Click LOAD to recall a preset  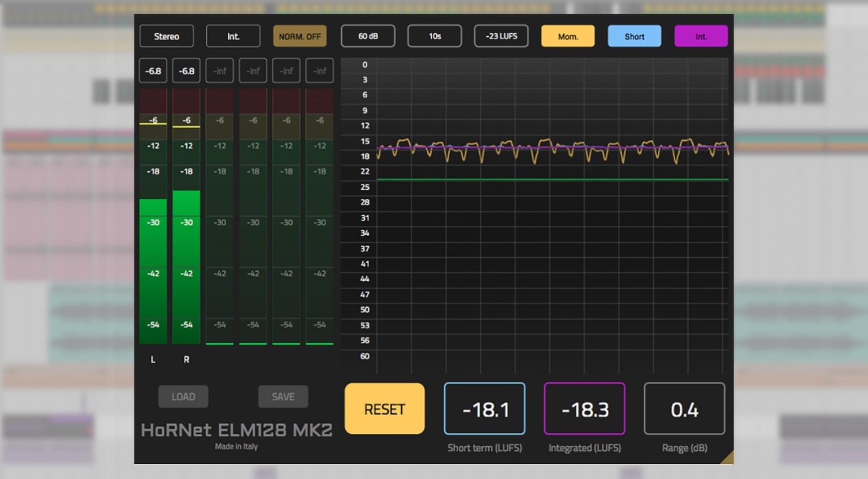pos(183,397)
